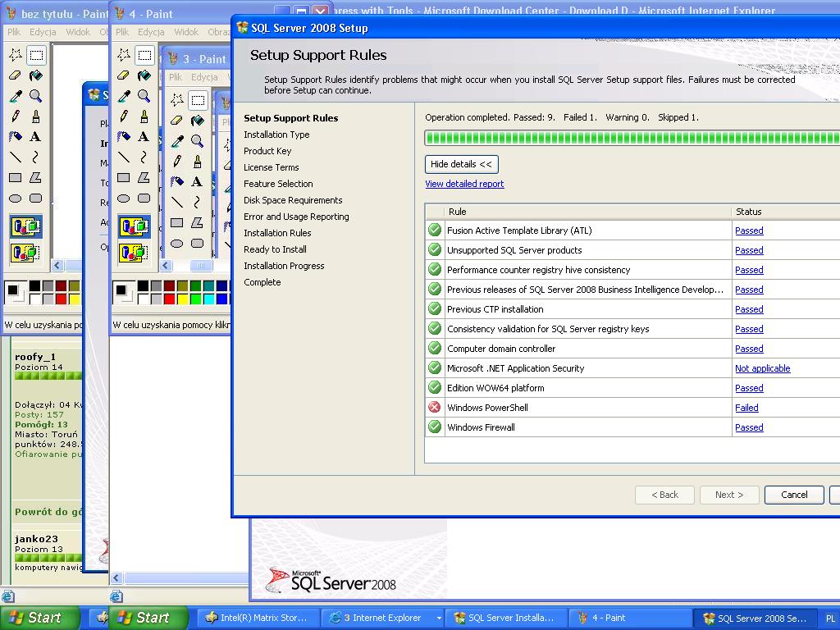This screenshot has width=840, height=630.
Task: Pick the Eraser tool in bez tytułu Paint
Action: pyautogui.click(x=16, y=75)
